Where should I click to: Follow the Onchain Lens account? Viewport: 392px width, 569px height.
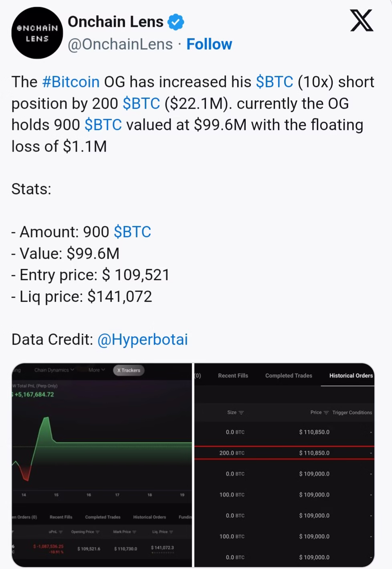click(x=209, y=44)
